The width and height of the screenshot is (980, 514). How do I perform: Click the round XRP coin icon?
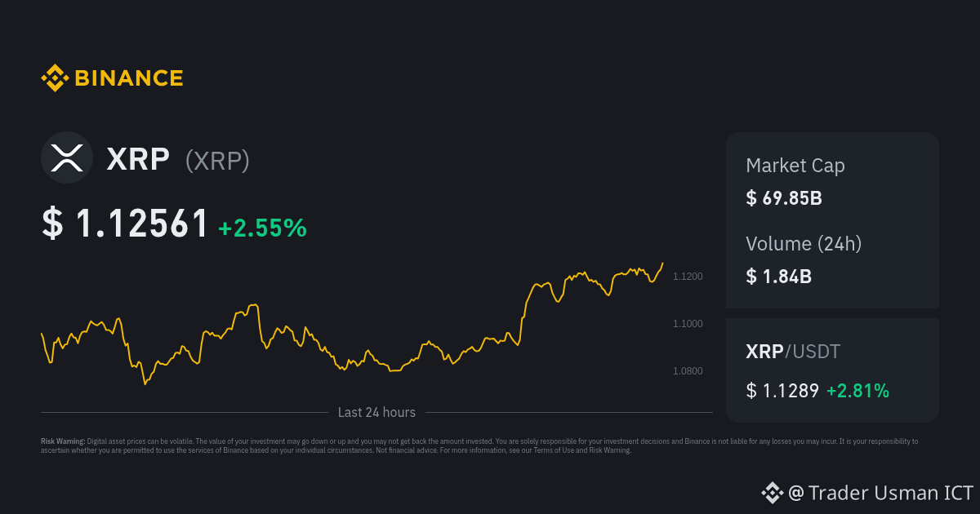click(x=67, y=157)
